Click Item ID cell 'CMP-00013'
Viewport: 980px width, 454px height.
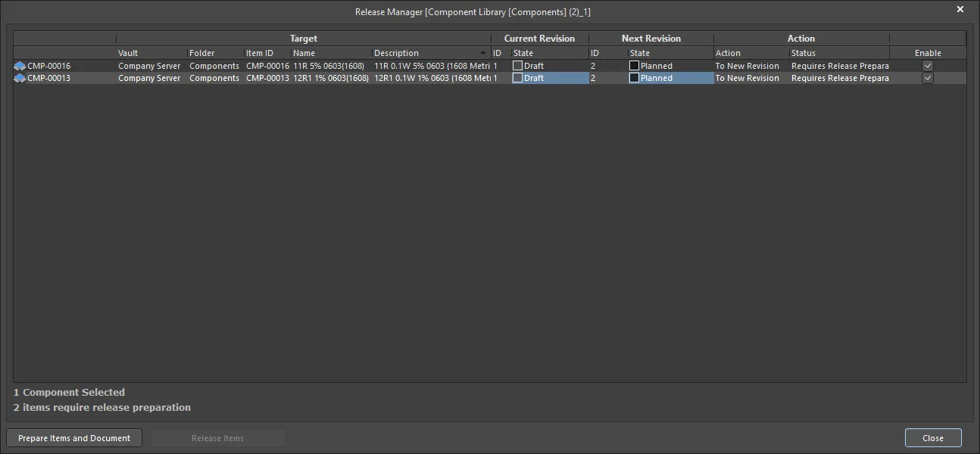[x=267, y=78]
